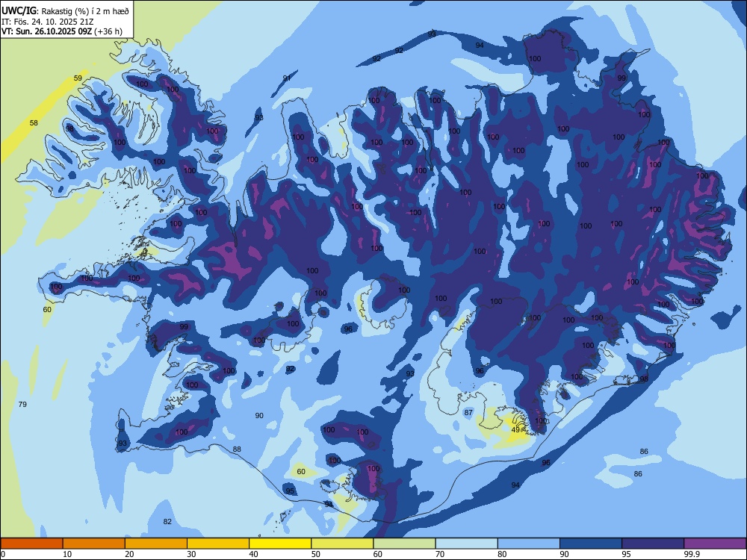The width and height of the screenshot is (747, 560).
Task: Click the 'VT: Sun. 26.10.2025 09Z (+36 h)' line
Action: [x=62, y=31]
